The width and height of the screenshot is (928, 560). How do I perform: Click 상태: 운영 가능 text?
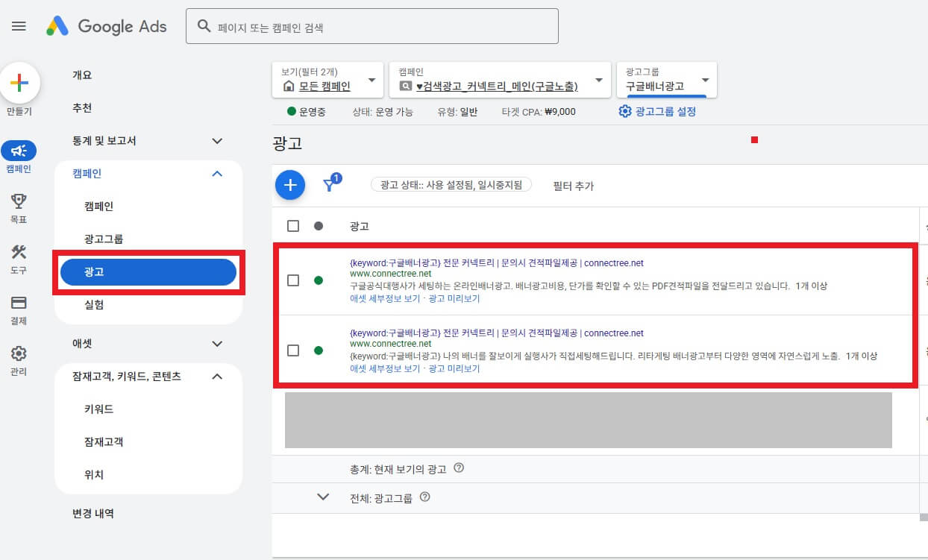(x=383, y=112)
